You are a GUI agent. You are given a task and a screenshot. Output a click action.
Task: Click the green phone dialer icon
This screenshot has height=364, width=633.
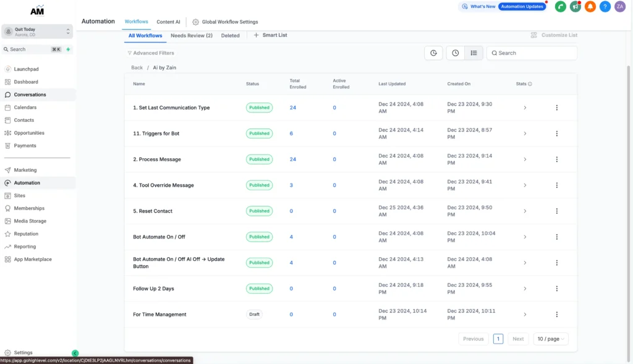tap(561, 7)
